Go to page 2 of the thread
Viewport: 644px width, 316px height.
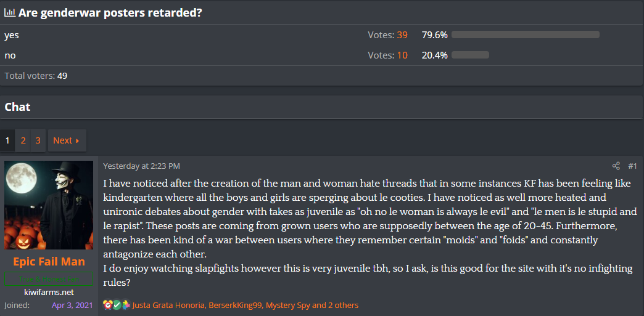click(23, 140)
